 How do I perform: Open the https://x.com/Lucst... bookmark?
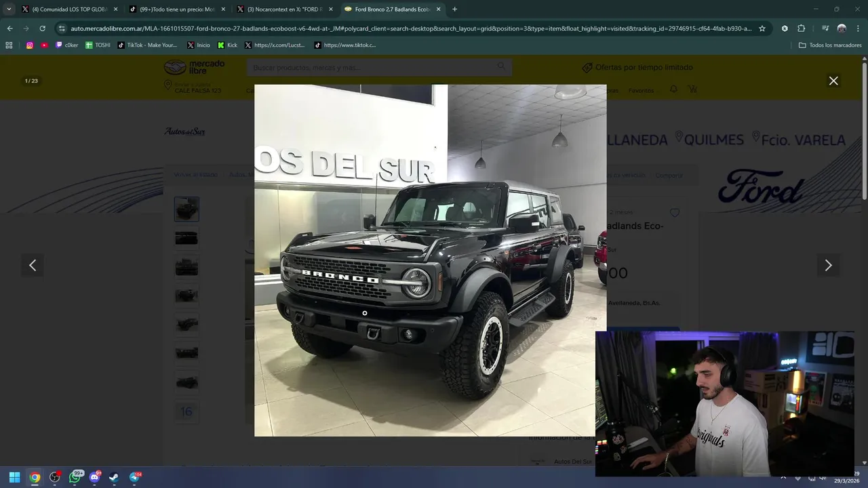click(x=275, y=45)
